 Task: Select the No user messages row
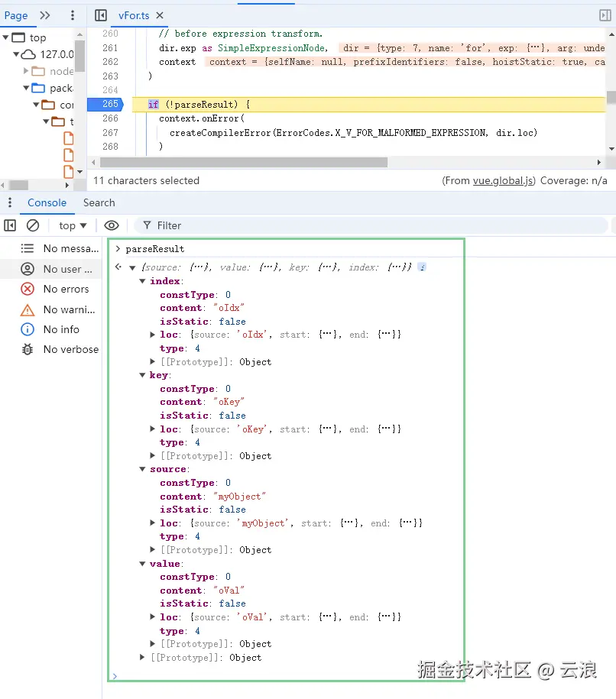pyautogui.click(x=51, y=269)
